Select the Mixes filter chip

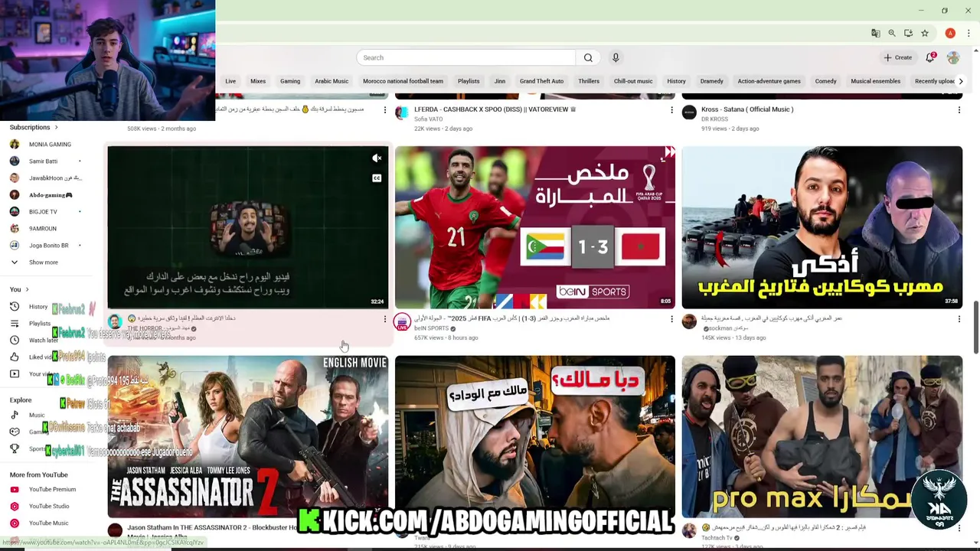[x=258, y=81]
